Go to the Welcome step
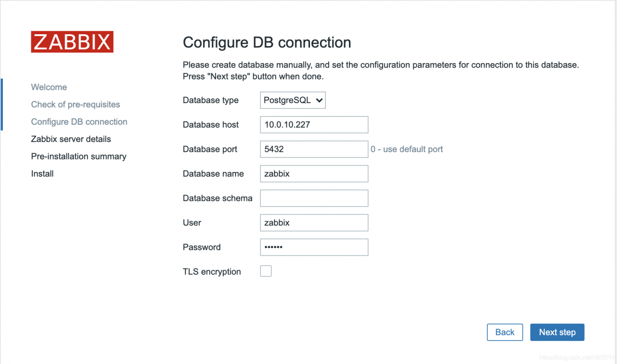This screenshot has width=617, height=364. [49, 87]
